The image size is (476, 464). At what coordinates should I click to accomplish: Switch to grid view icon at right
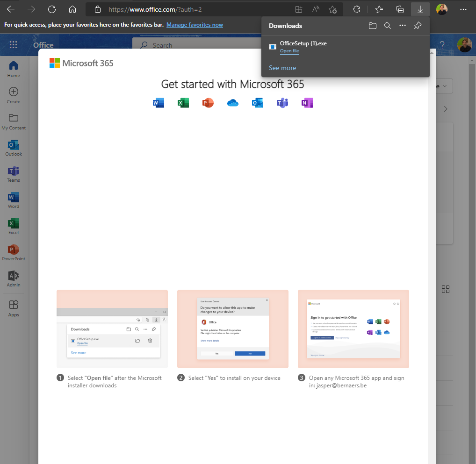click(x=445, y=289)
